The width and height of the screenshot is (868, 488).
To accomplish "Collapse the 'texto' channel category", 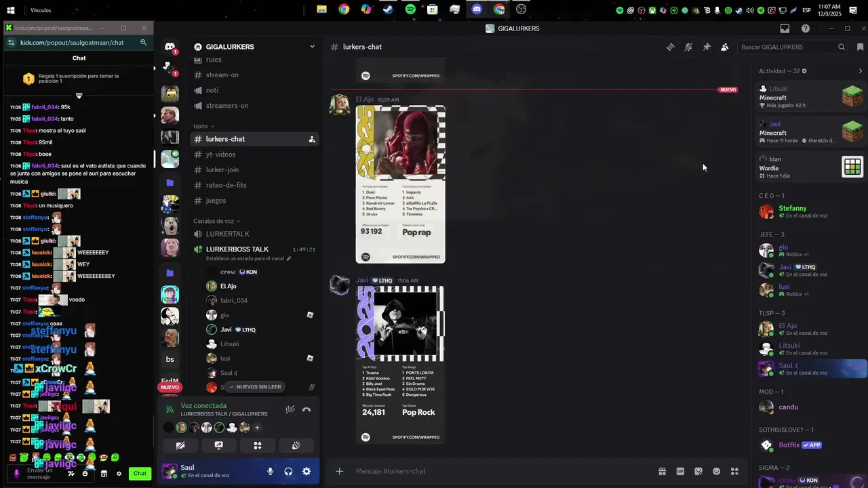I will tap(203, 126).
